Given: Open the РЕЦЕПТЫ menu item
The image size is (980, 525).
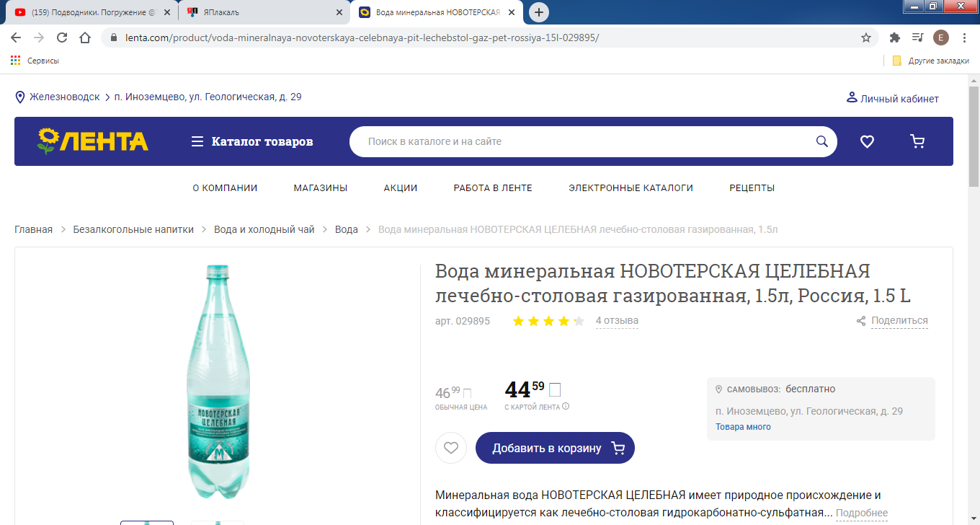Looking at the screenshot, I should pos(752,187).
